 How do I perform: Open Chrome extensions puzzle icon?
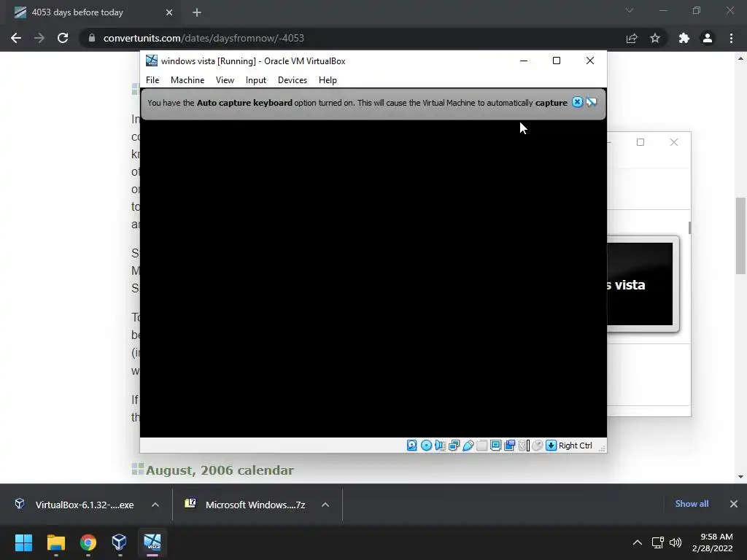tap(684, 38)
